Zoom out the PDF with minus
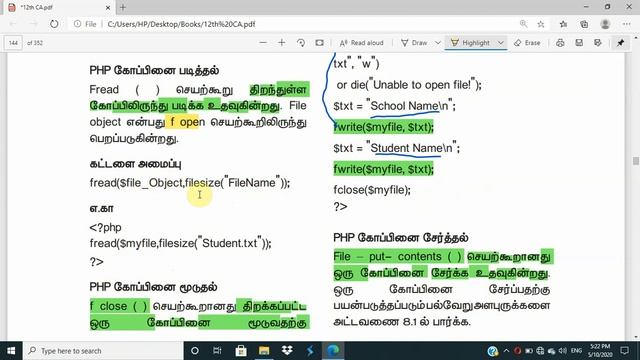This screenshot has height=360, width=640. click(263, 42)
